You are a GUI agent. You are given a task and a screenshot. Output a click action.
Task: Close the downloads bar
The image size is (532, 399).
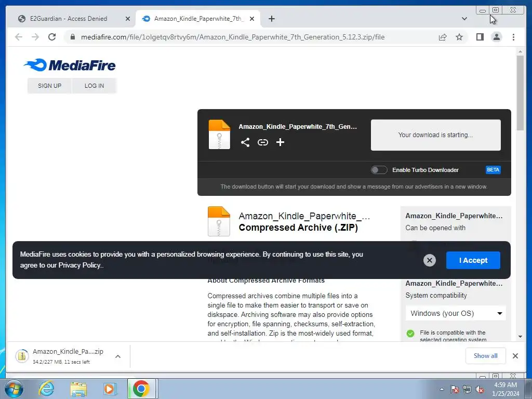coord(515,356)
